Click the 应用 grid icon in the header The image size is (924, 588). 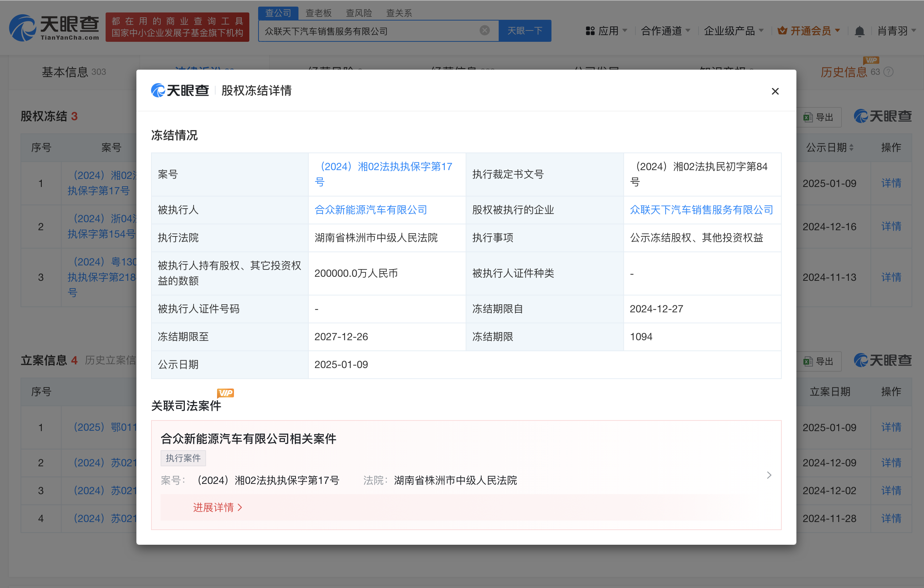(590, 31)
